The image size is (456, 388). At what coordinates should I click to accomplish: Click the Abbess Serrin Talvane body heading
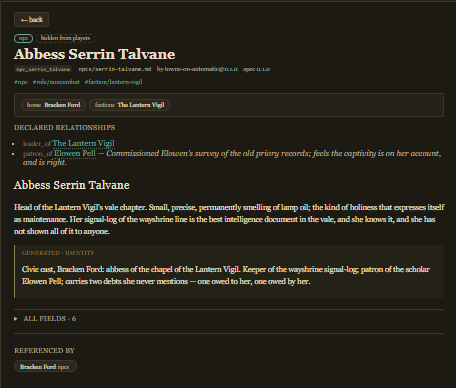[72, 185]
